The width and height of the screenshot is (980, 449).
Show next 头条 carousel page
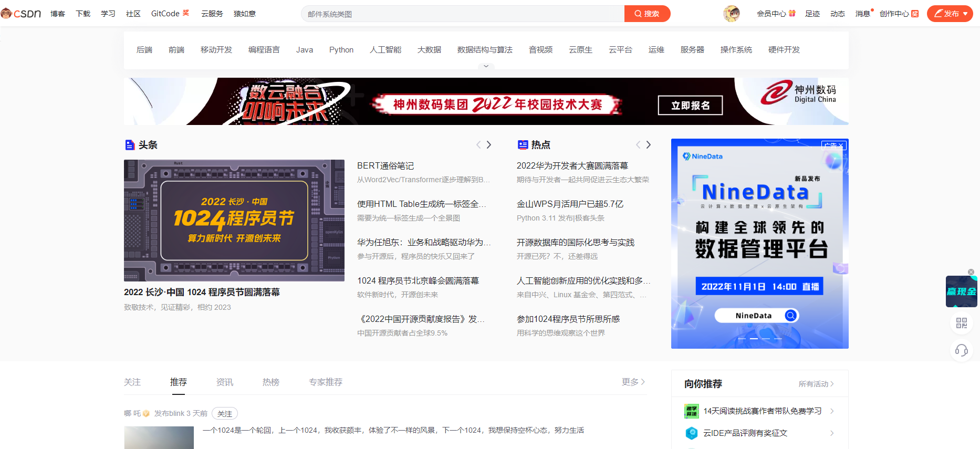[489, 144]
